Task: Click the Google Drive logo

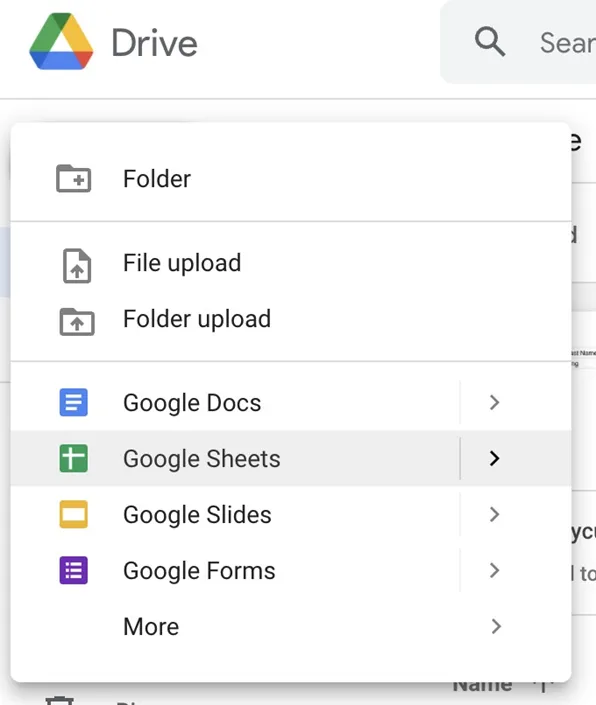Action: coord(61,41)
